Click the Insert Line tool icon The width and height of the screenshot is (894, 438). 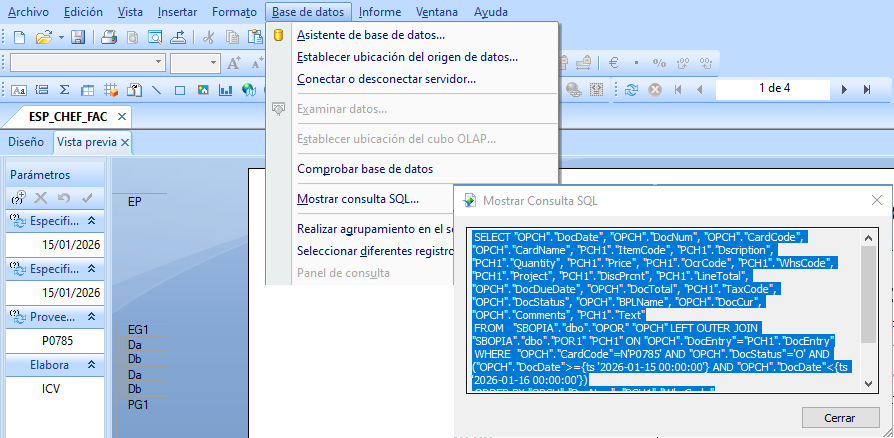coord(156,89)
